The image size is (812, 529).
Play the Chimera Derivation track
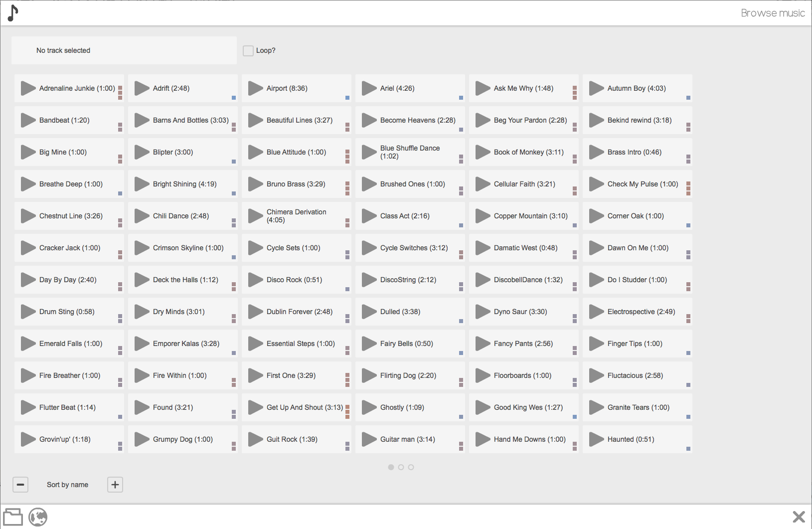[x=255, y=216]
